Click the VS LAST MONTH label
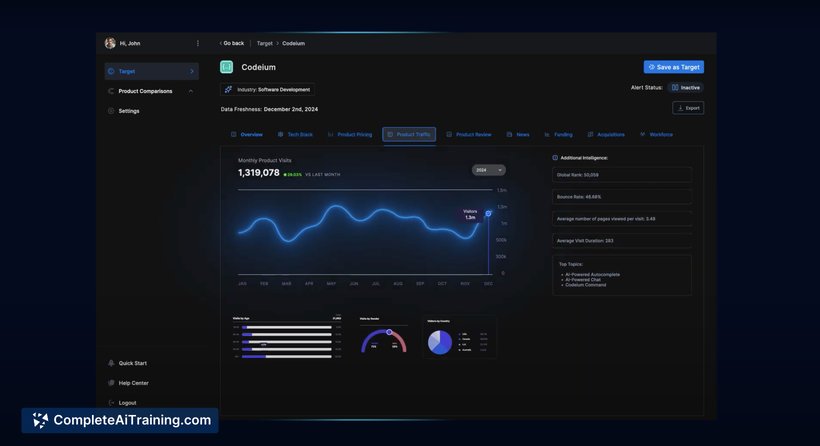This screenshot has height=446, width=820. tap(322, 175)
